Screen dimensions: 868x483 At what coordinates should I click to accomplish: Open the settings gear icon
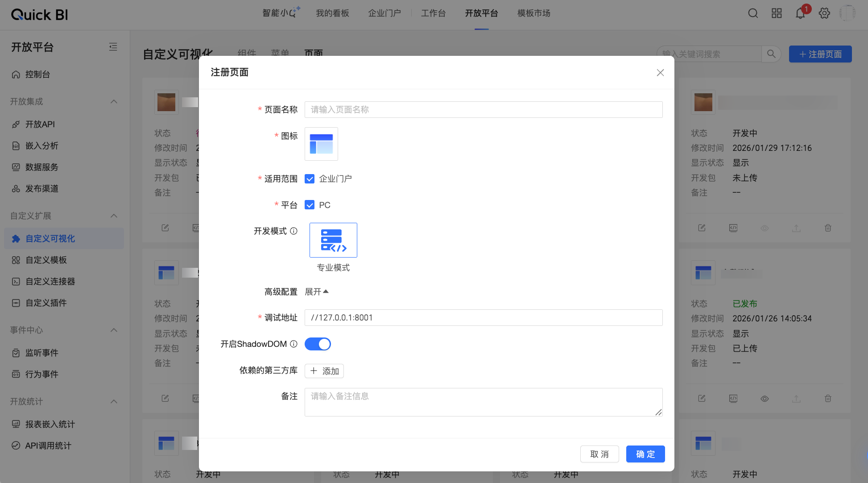click(824, 13)
